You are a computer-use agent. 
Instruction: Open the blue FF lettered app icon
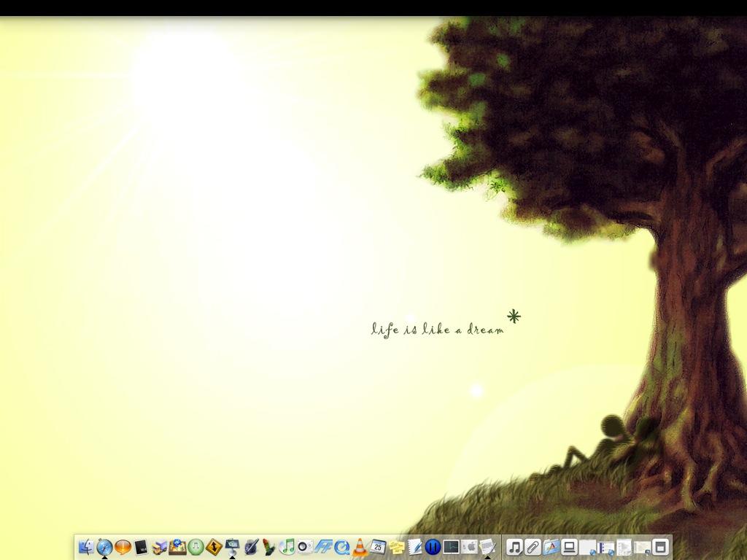(x=323, y=547)
